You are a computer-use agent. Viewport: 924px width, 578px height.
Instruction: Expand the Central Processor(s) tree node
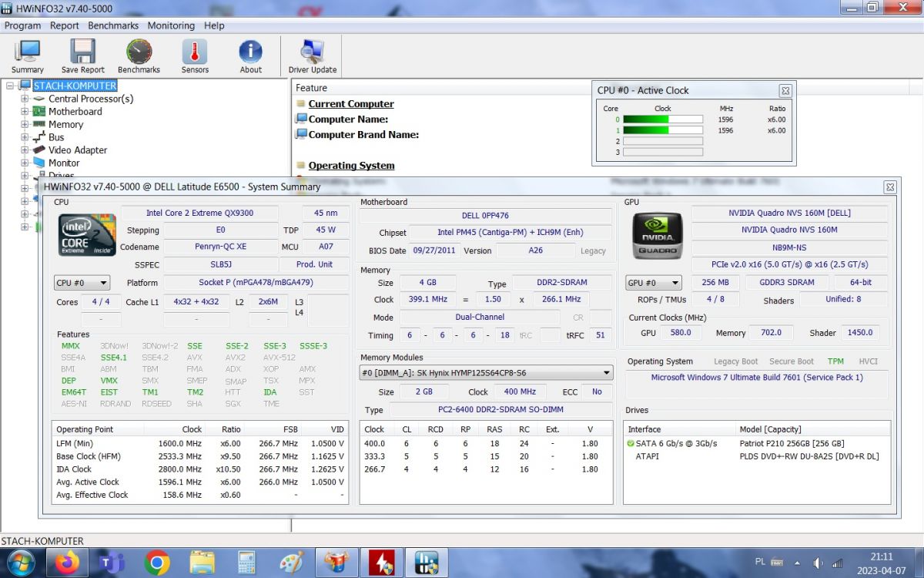tap(25, 99)
